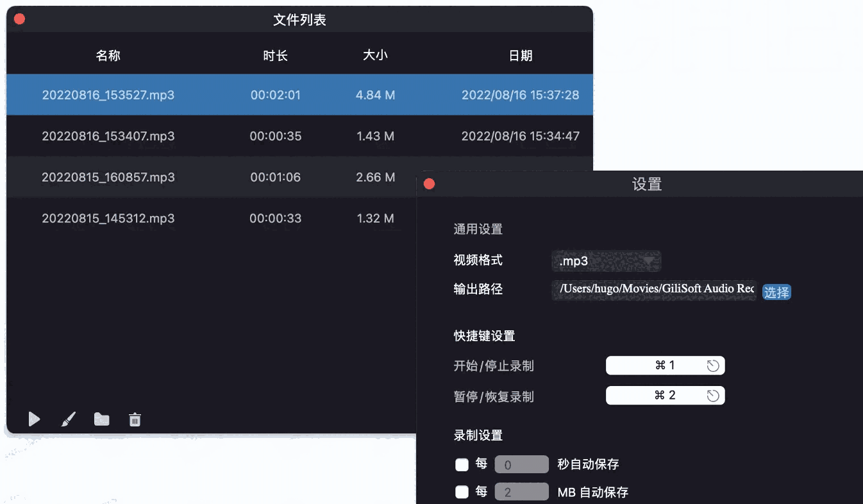Open the recordings output folder
863x504 pixels.
click(x=101, y=419)
